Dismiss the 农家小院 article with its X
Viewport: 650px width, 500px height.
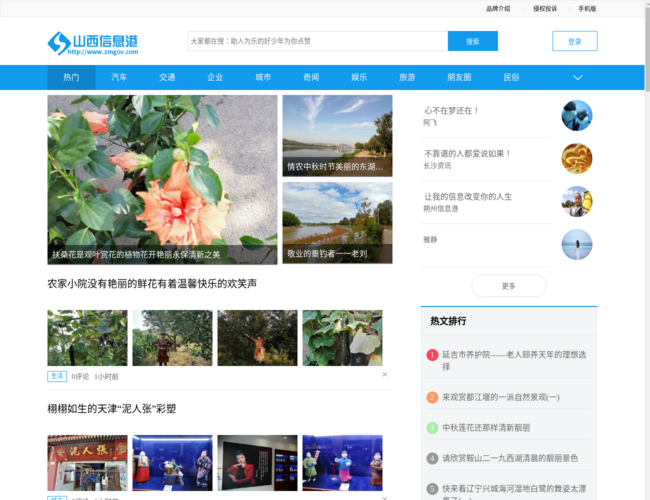[385, 374]
